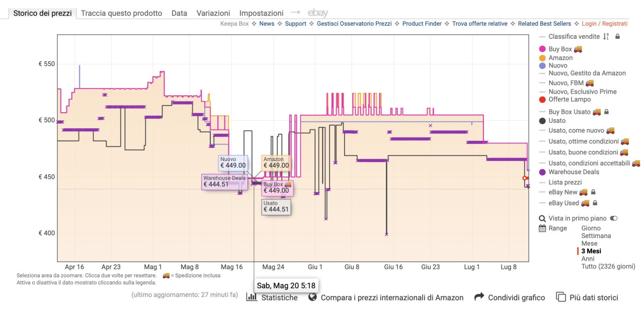Click the truck icon beside eBay New
This screenshot has width=644, height=309.
[x=584, y=192]
